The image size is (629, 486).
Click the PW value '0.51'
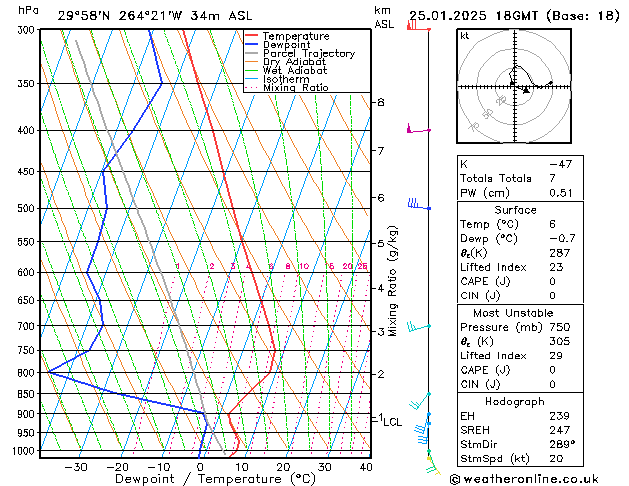point(561,193)
